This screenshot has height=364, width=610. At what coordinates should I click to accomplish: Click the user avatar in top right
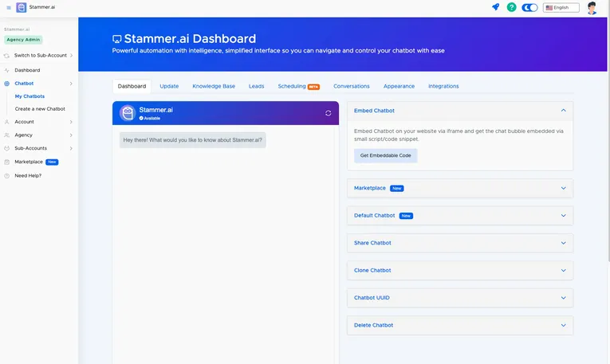592,8
